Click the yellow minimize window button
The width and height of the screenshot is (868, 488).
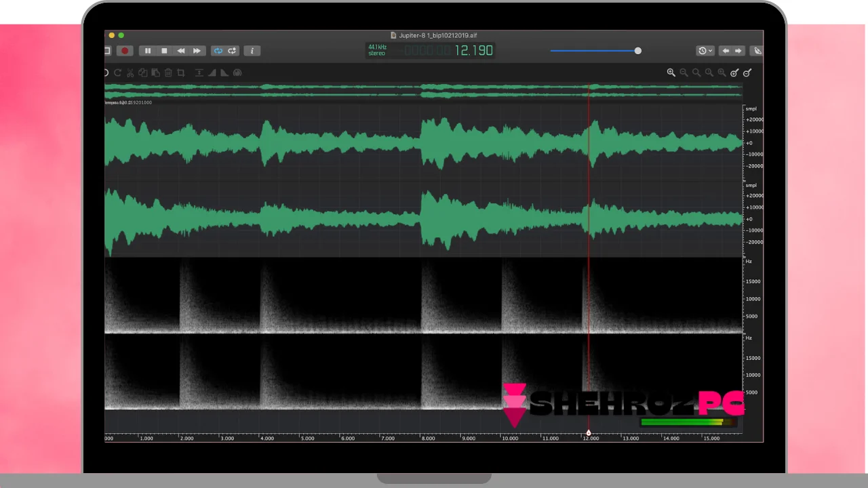pos(112,35)
